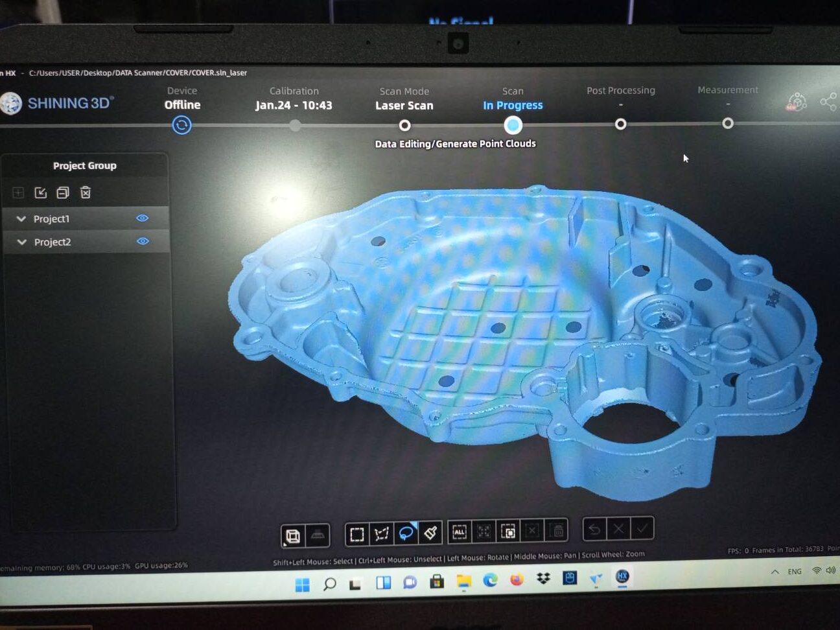Select the brush selection tool
The width and height of the screenshot is (840, 630).
coord(430,533)
